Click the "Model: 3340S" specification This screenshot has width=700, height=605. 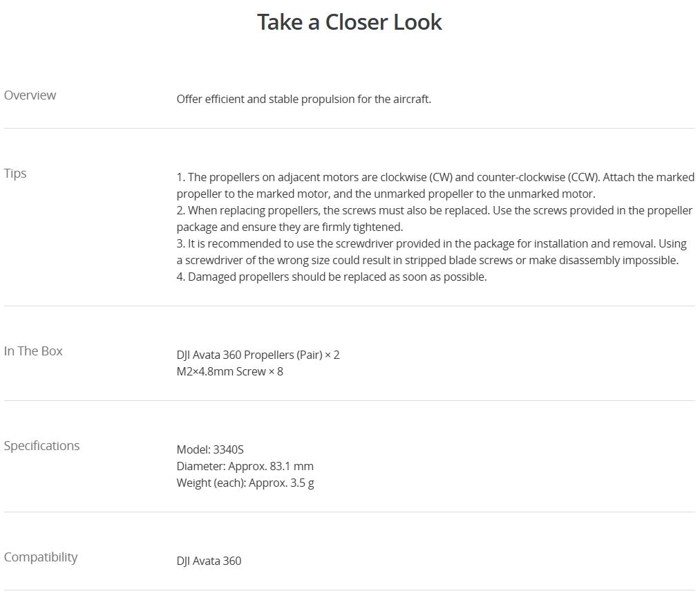pos(210,450)
